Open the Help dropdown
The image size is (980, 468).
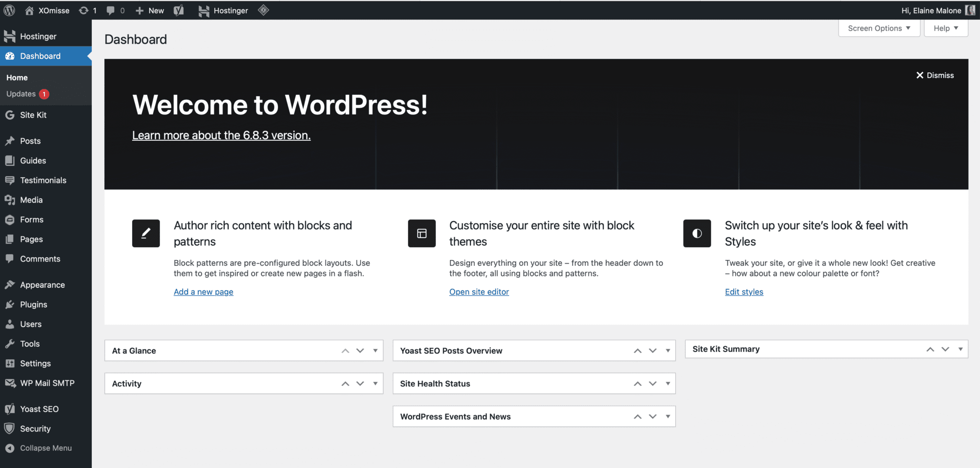945,28
